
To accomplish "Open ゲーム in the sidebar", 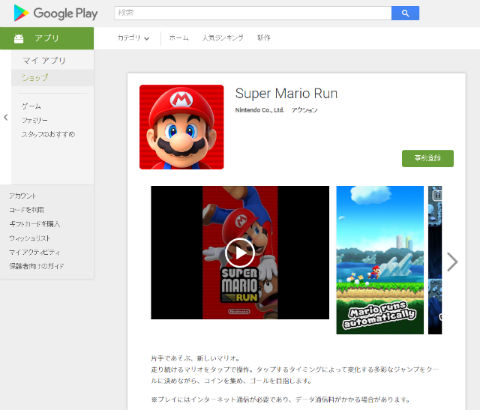I will pyautogui.click(x=31, y=106).
